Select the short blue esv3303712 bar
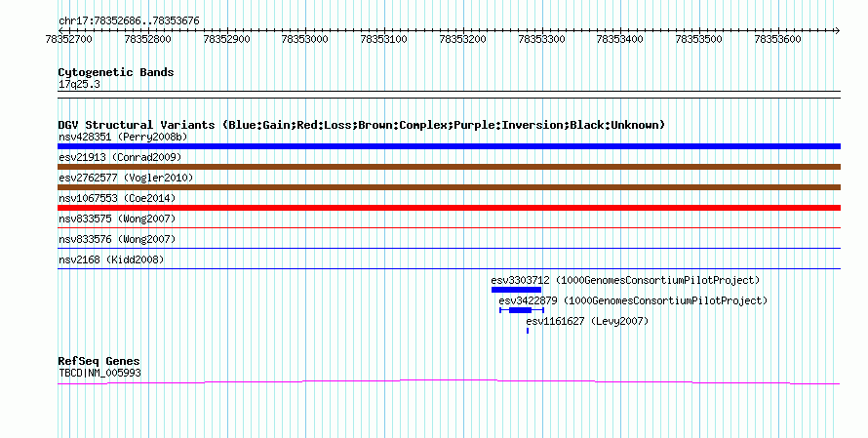Viewport: 868px width, 438px height. [517, 290]
